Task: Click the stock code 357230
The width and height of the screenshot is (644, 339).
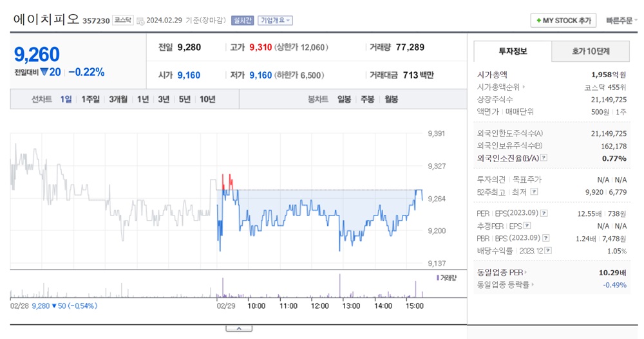Action: click(x=96, y=21)
